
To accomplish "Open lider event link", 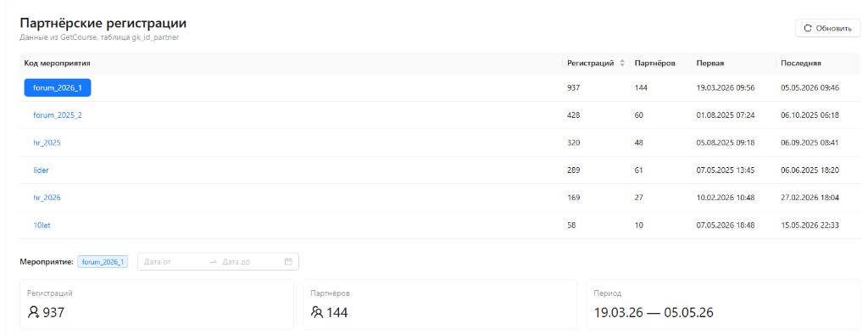I will (x=41, y=170).
